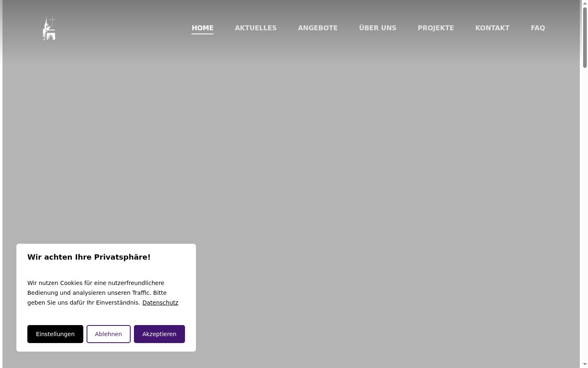The image size is (588, 368).
Task: Open cookie Einstellungen
Action: point(55,334)
